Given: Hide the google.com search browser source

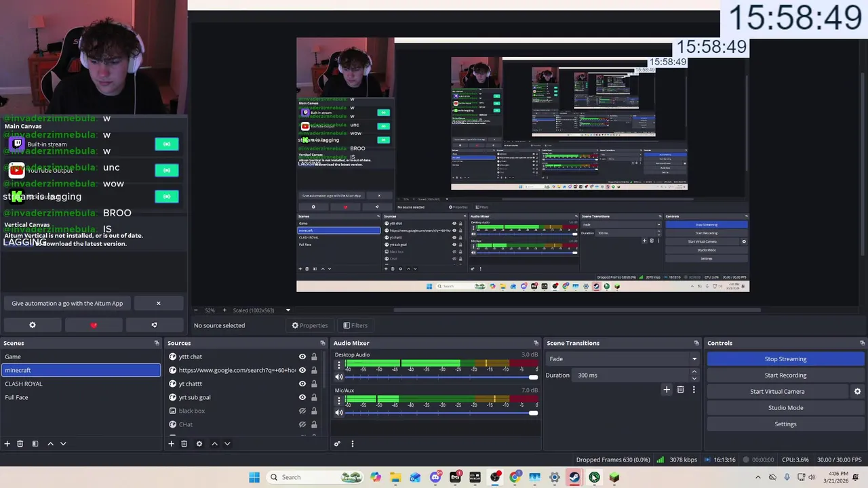Looking at the screenshot, I should coord(302,370).
